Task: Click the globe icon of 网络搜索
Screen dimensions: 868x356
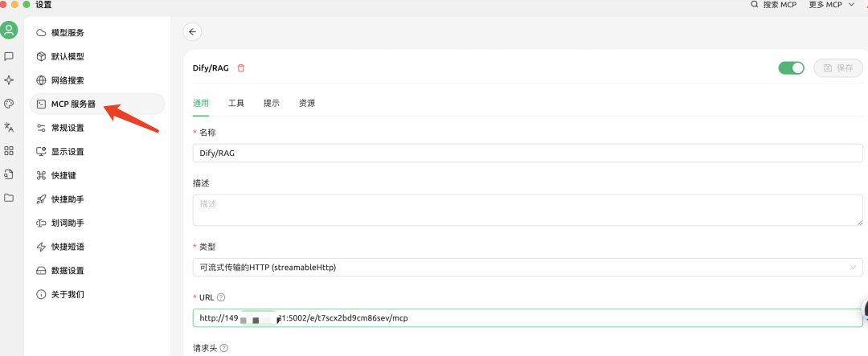Action: 41,80
